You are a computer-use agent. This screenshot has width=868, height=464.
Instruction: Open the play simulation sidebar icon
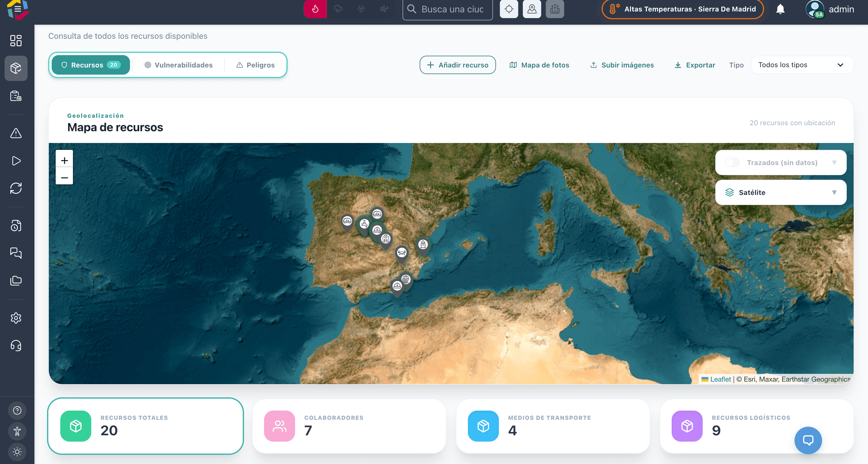(x=16, y=161)
